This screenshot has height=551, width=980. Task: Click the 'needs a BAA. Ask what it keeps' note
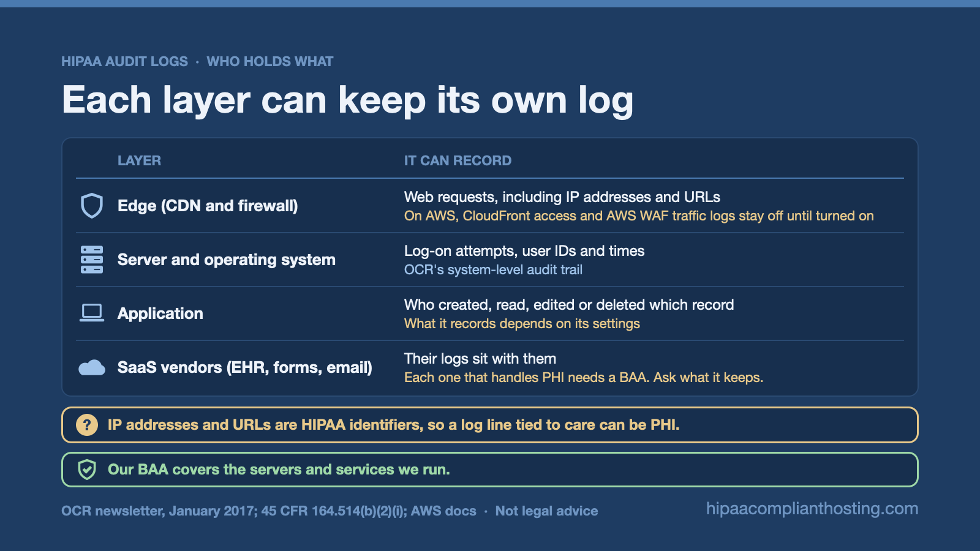(584, 378)
